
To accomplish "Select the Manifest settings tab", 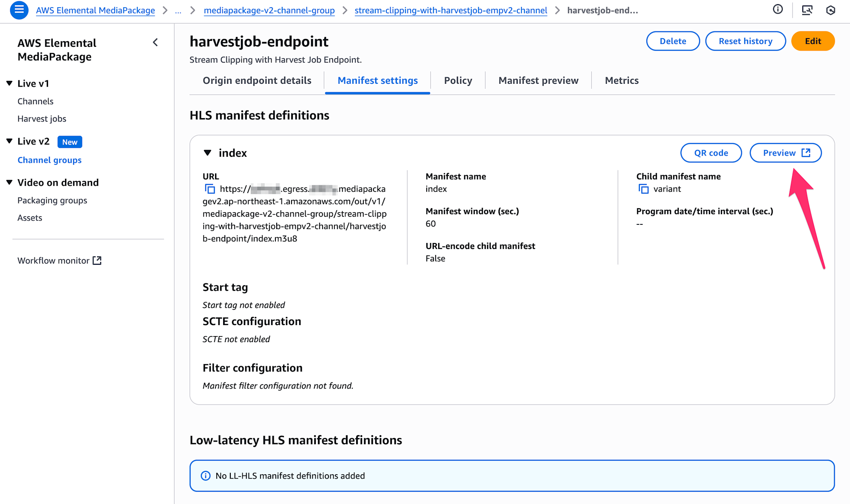I will (377, 80).
